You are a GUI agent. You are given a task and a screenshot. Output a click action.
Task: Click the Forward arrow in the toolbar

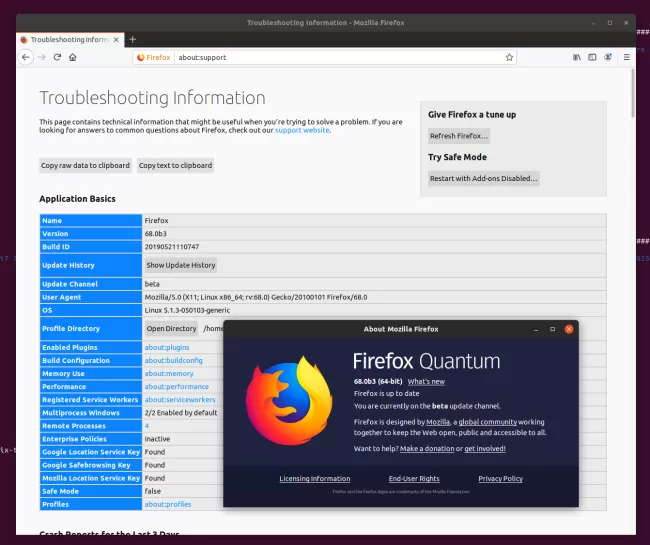point(42,57)
